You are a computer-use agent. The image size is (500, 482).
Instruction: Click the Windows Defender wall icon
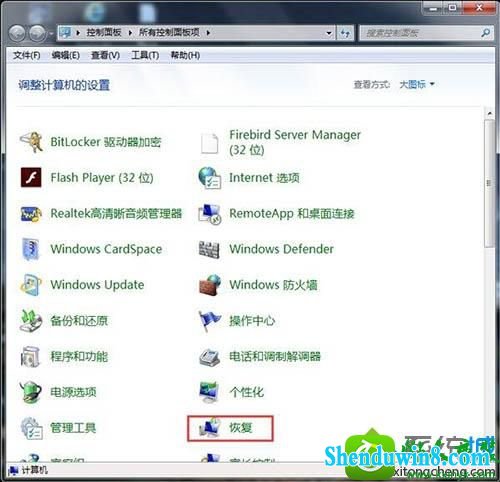209,249
